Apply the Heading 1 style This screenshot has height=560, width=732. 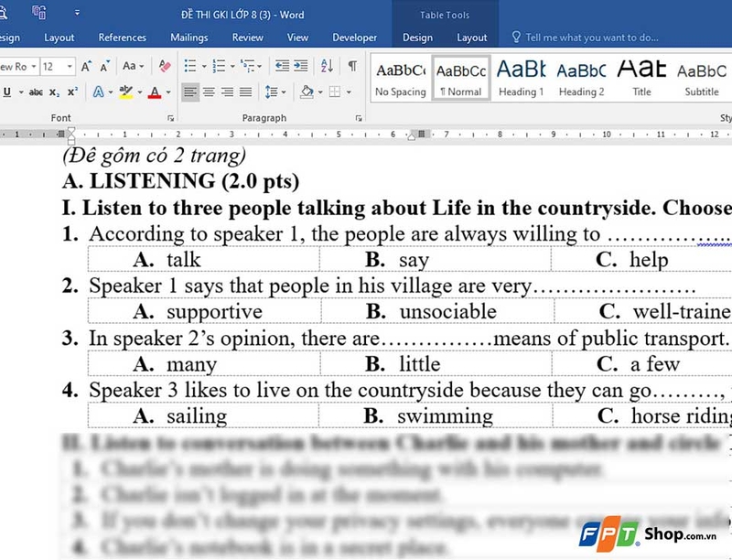tap(521, 79)
